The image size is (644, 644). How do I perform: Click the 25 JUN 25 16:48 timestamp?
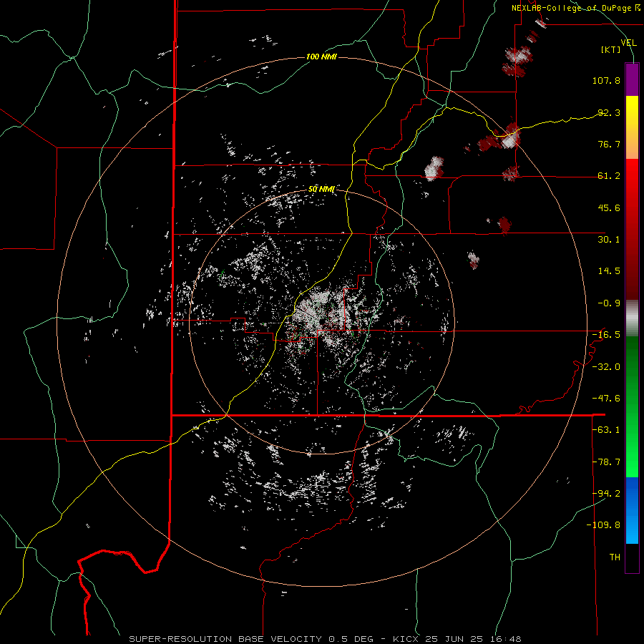pyautogui.click(x=473, y=639)
